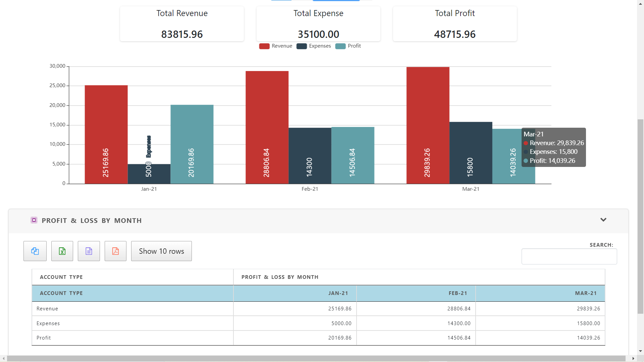Collapse the Profit & Loss by Month panel

[603, 220]
